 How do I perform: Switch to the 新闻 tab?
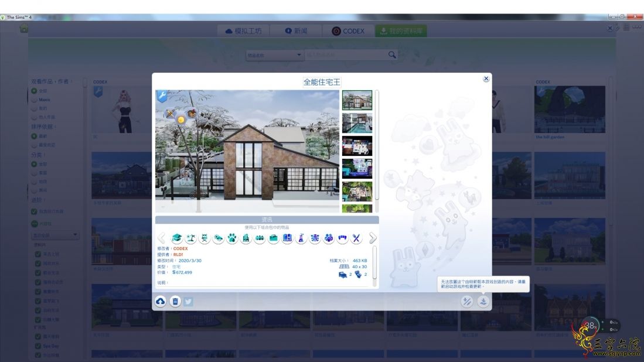click(296, 31)
